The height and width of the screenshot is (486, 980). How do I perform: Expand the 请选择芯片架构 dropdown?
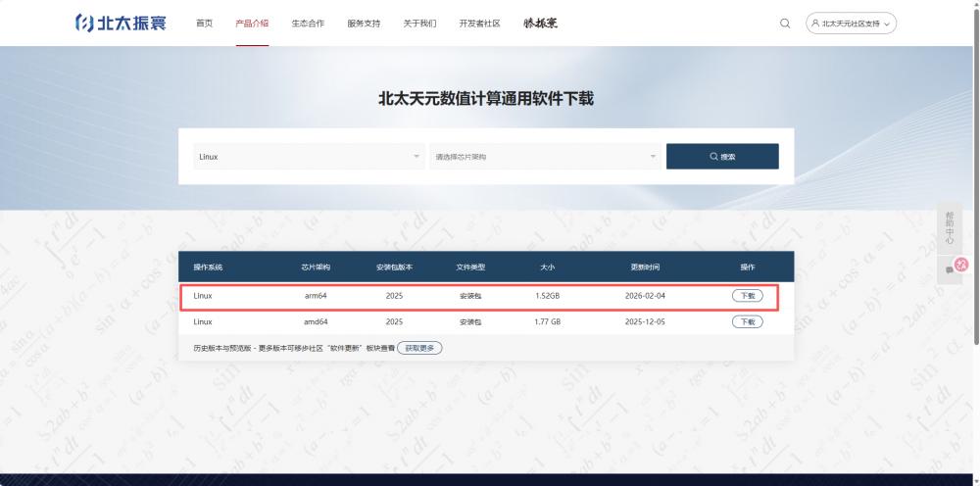pos(545,156)
